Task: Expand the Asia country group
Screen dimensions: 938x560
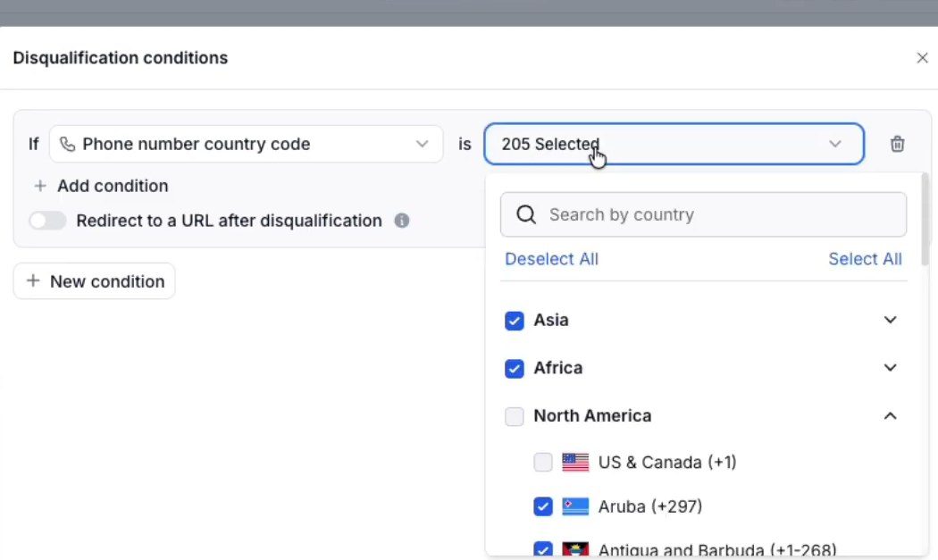Action: pyautogui.click(x=890, y=320)
